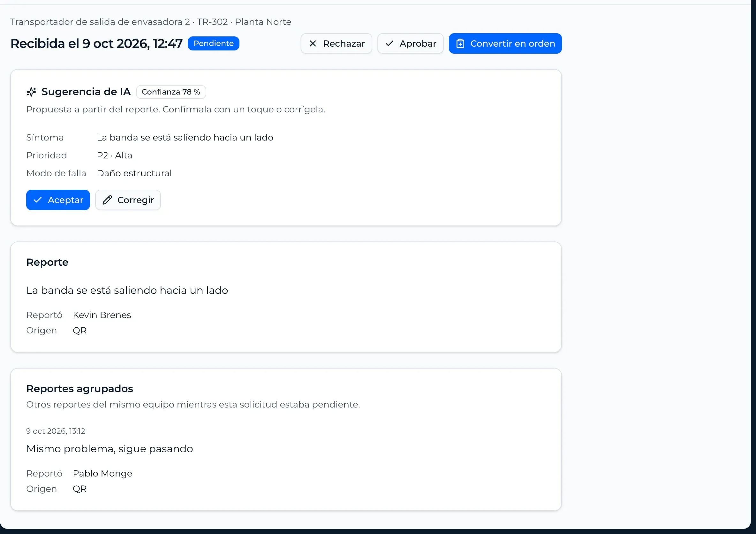Click the equipment breadcrumb 'Transportador de salida de envasadora 2'
Viewport: 756px width, 534px height.
pos(100,22)
